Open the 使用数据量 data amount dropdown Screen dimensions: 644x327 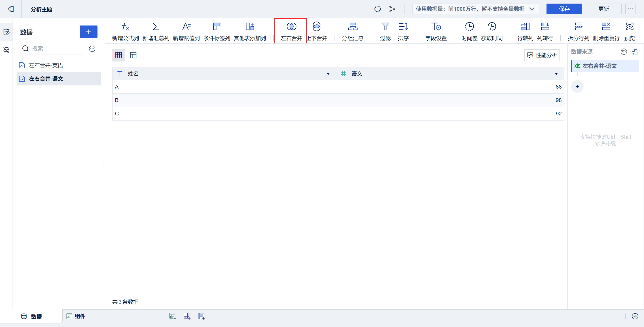pyautogui.click(x=475, y=9)
